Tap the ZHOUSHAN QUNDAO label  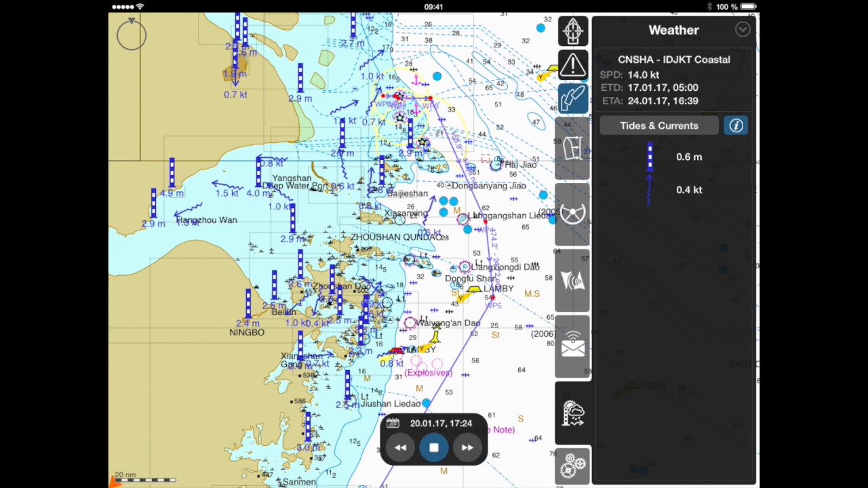click(395, 237)
